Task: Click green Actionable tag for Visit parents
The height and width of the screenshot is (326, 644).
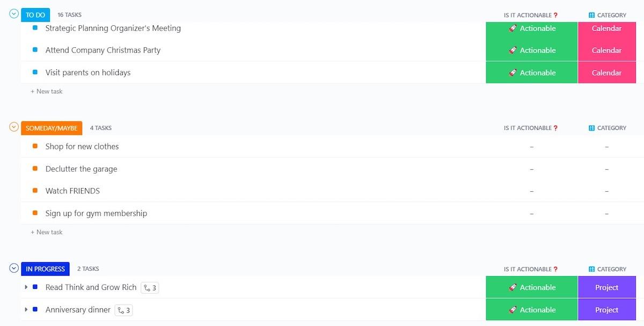Action: tap(531, 73)
